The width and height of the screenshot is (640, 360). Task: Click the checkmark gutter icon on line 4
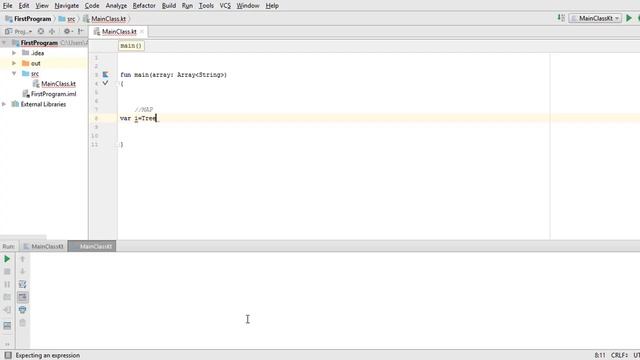pyautogui.click(x=105, y=83)
